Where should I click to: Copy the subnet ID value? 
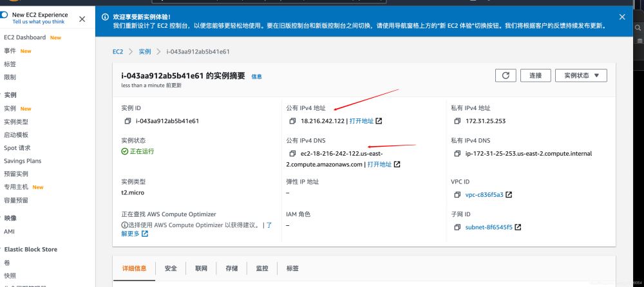(x=457, y=227)
